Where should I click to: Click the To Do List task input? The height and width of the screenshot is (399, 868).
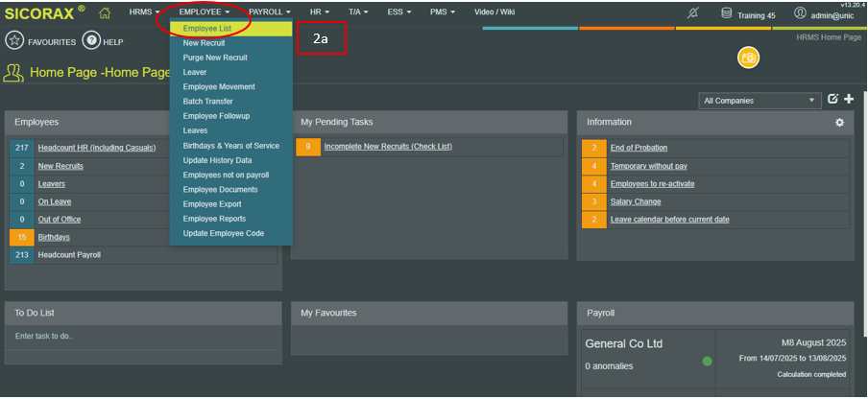tap(143, 337)
